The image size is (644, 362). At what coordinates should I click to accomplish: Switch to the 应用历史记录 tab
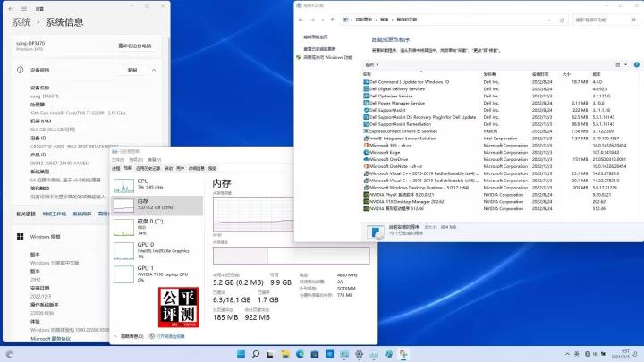coord(148,168)
